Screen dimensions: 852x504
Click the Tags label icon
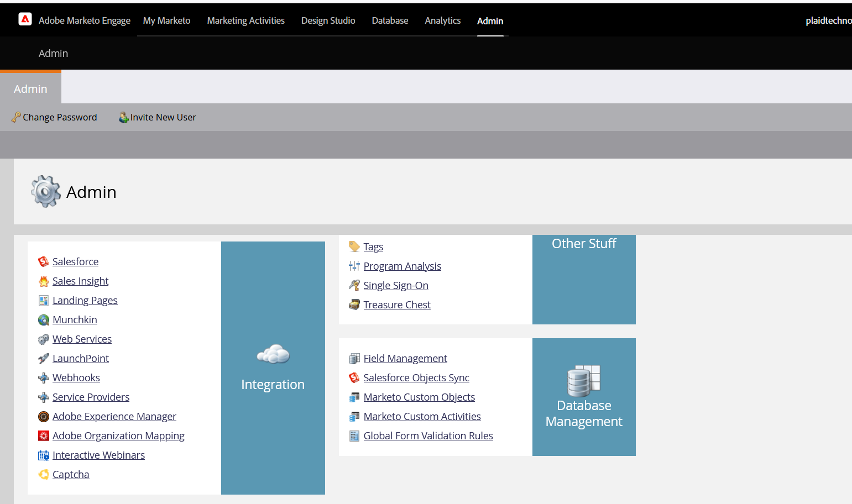tap(354, 246)
